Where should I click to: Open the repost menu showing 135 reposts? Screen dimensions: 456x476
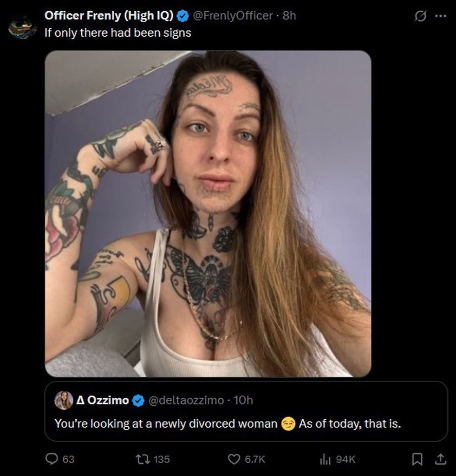(141, 459)
